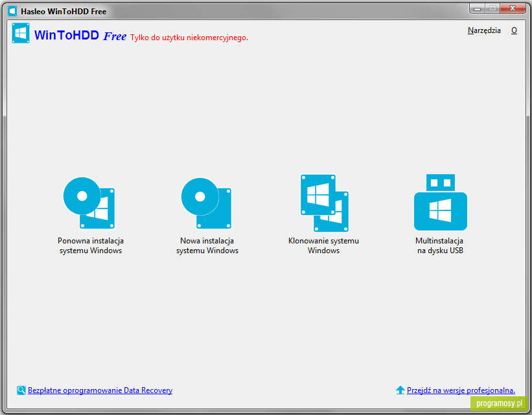This screenshot has height=415, width=532.
Task: Click the System Clone drives icon
Action: [x=325, y=203]
